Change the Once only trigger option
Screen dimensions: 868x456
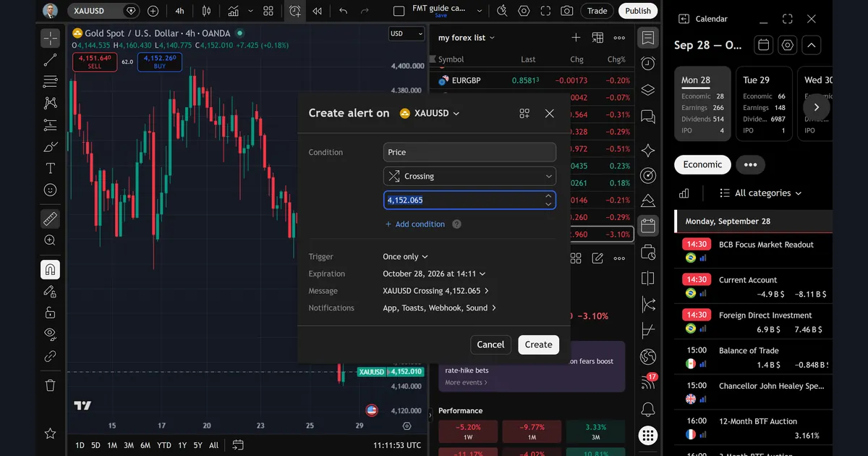pyautogui.click(x=405, y=257)
